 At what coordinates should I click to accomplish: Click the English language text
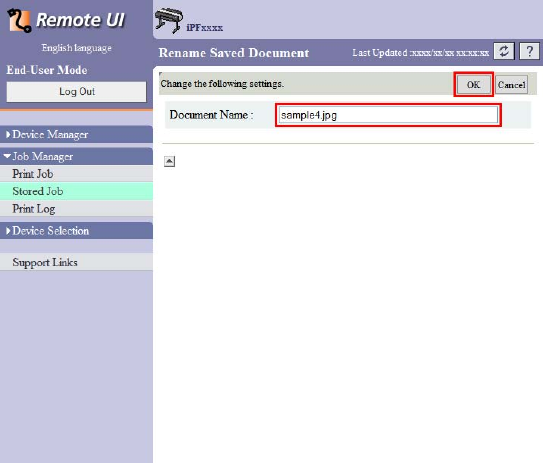[77, 48]
